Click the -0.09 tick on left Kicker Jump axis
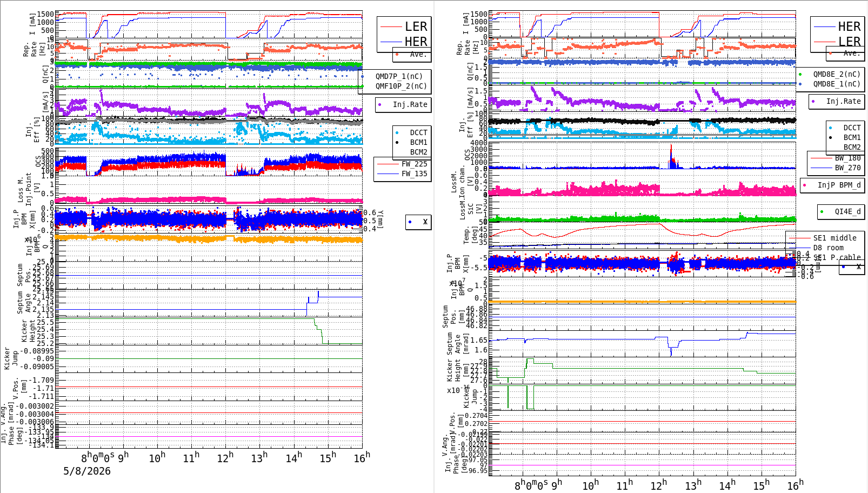 coord(43,358)
